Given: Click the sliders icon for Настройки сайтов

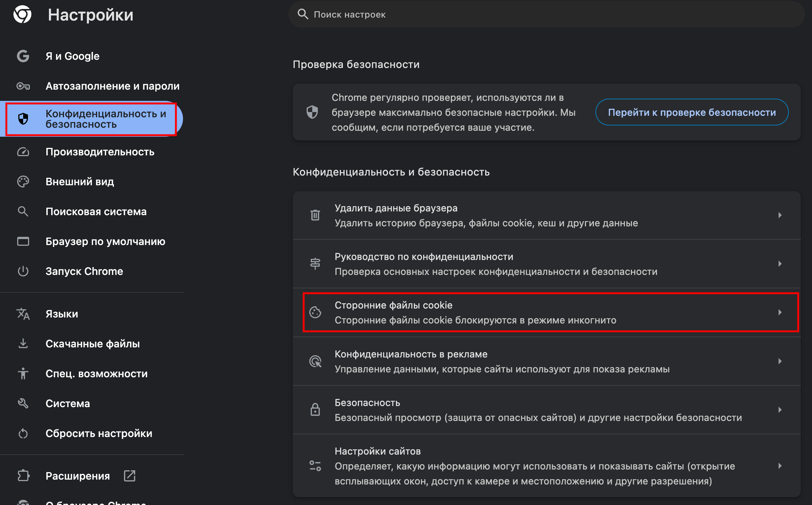Looking at the screenshot, I should pyautogui.click(x=315, y=466).
